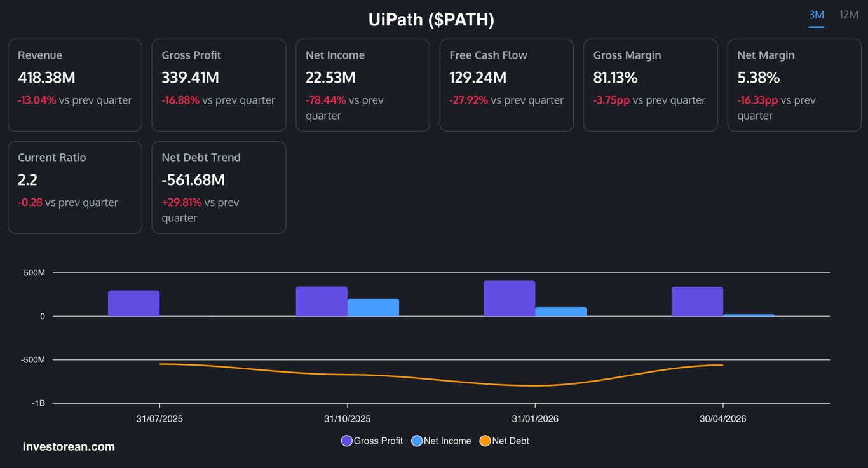
Task: Click the -500M y-axis label
Action: coord(33,360)
